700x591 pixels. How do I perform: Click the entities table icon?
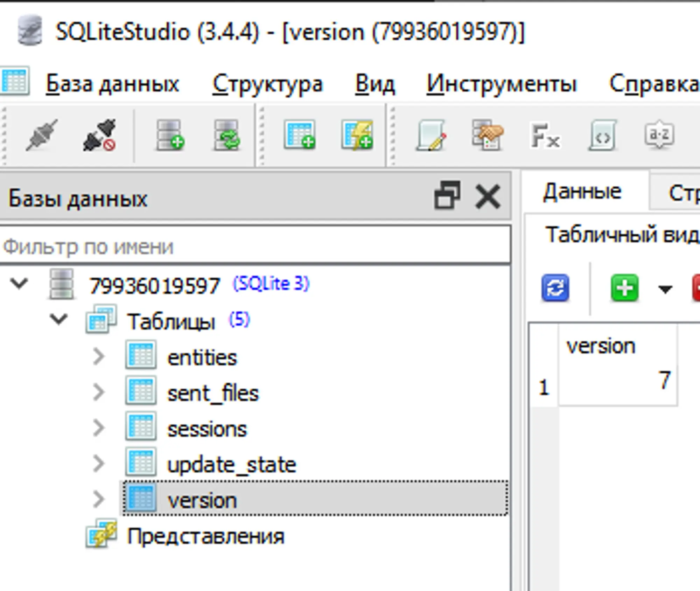141,354
